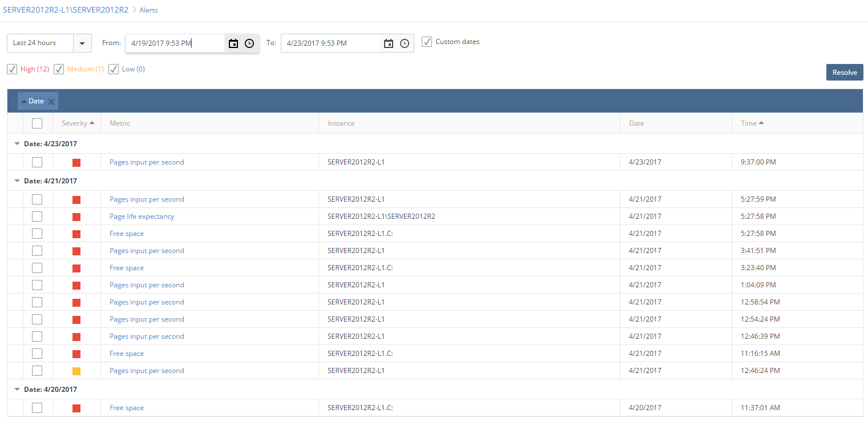This screenshot has height=421, width=868.
Task: Click the Resolve button
Action: [x=845, y=72]
